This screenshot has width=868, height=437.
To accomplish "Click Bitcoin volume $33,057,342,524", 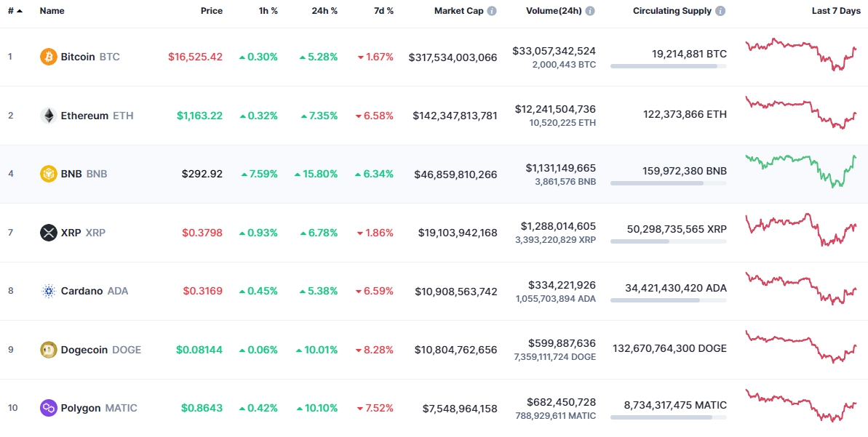I will click(554, 51).
